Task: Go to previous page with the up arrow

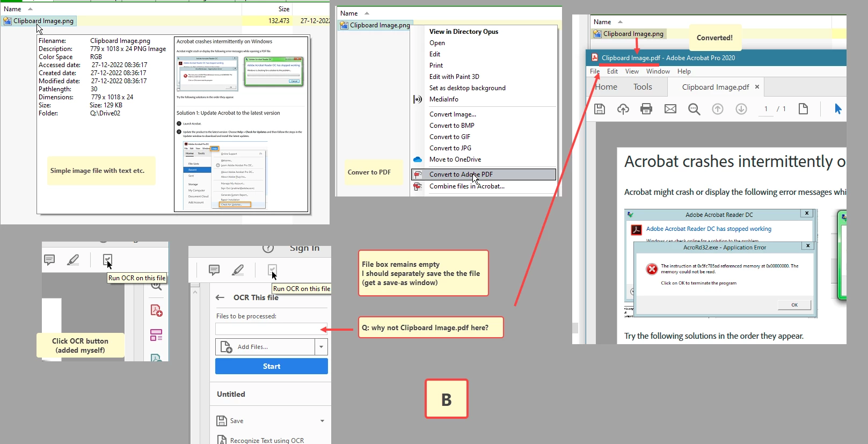Action: pos(718,109)
